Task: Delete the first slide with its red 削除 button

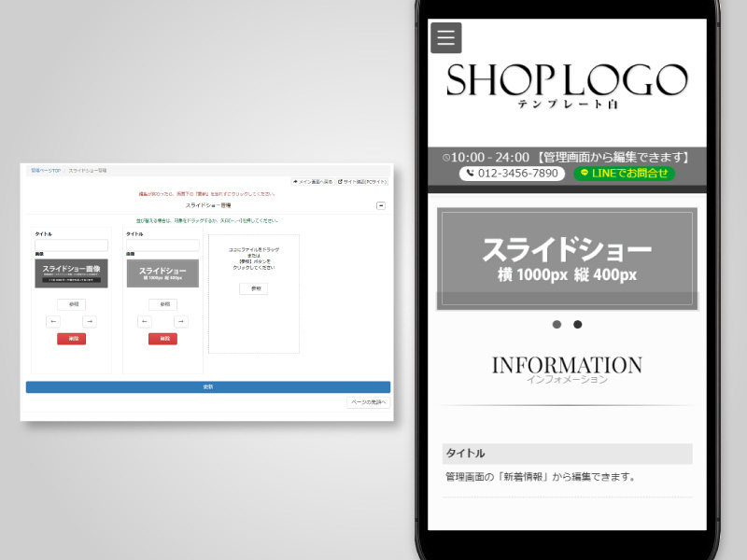Action: pos(74,339)
